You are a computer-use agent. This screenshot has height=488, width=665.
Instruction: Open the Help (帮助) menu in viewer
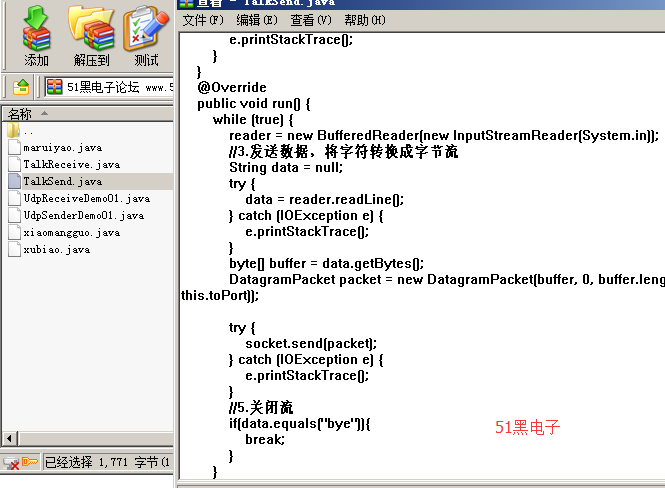click(x=365, y=20)
